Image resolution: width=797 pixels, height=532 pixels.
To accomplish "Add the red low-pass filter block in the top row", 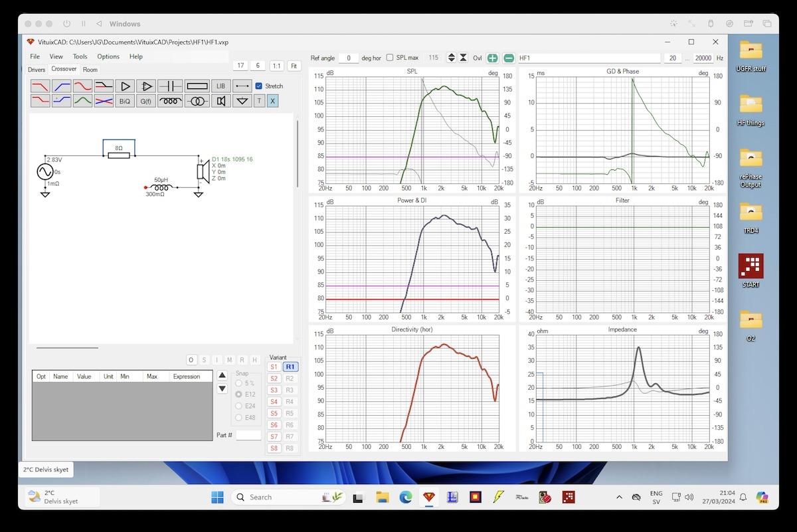I will tap(41, 86).
